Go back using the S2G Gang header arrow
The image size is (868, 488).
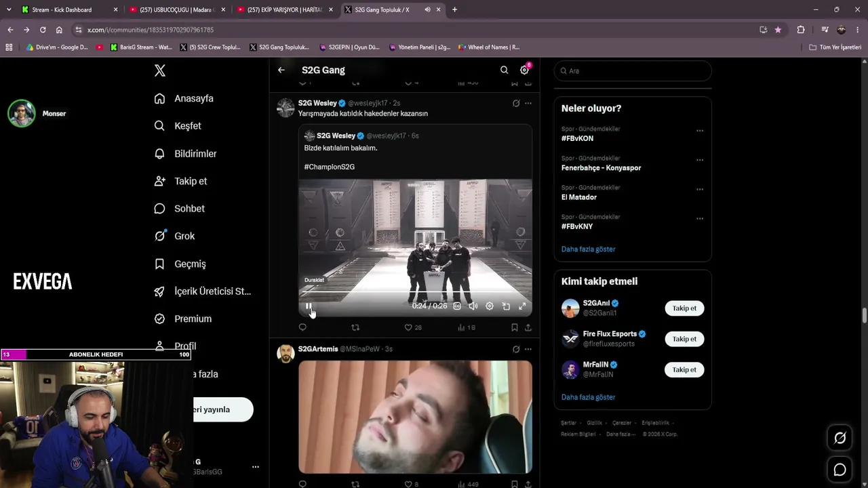pyautogui.click(x=281, y=70)
